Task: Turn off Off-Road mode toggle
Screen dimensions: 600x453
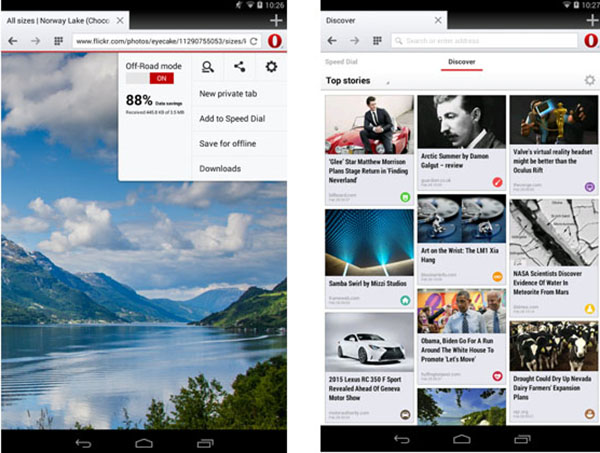Action: [x=150, y=78]
